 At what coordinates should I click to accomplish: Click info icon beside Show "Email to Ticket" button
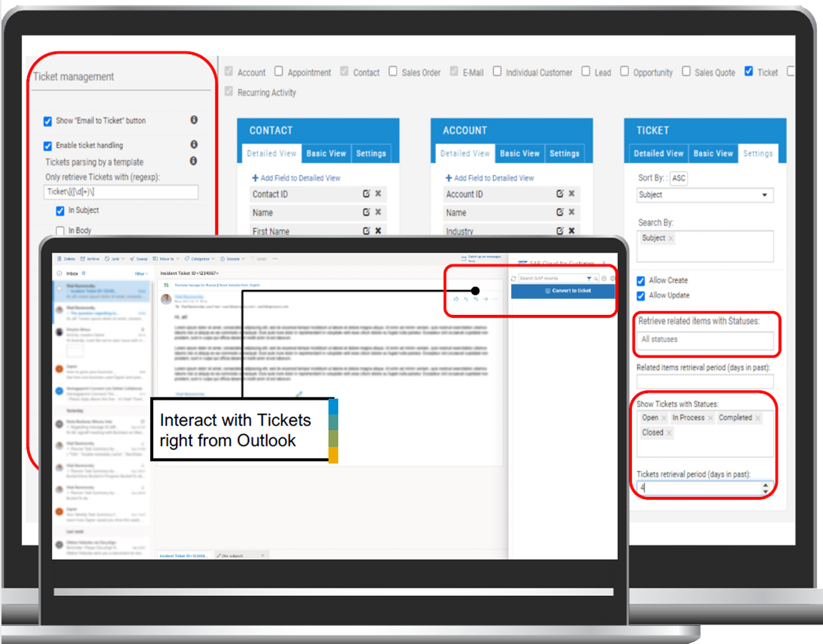pos(193,120)
